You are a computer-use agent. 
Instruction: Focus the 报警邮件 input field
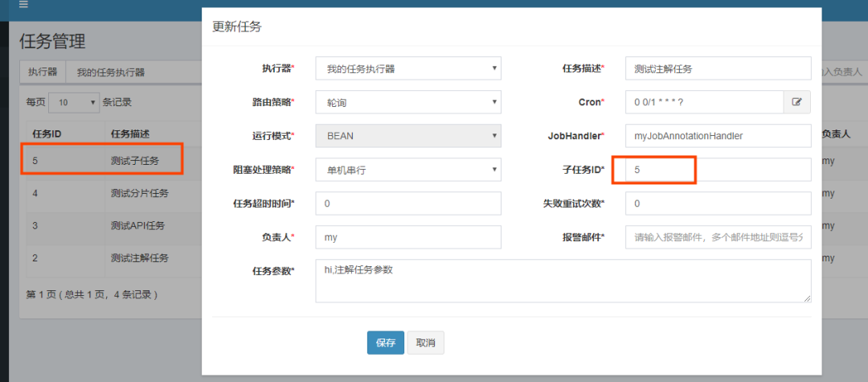(719, 237)
